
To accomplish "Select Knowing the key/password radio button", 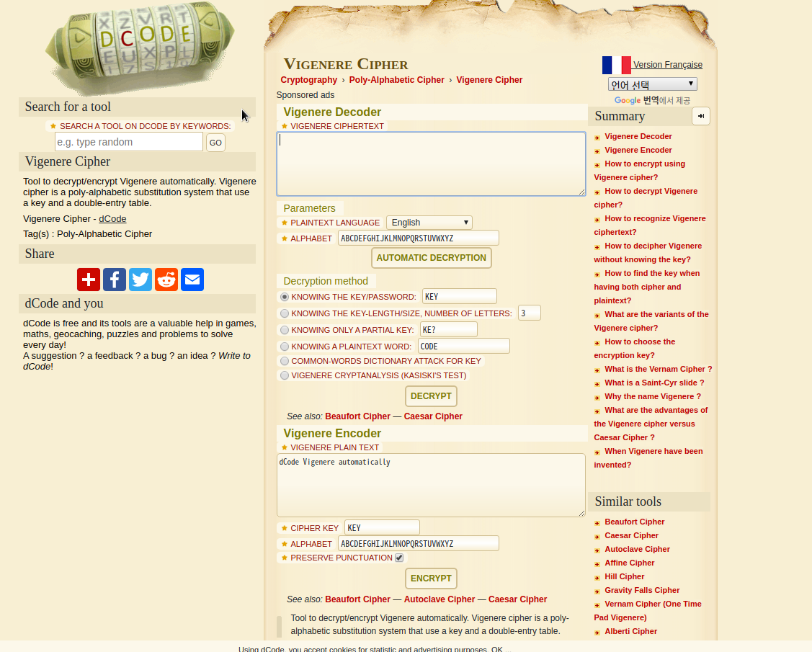I will (x=285, y=297).
